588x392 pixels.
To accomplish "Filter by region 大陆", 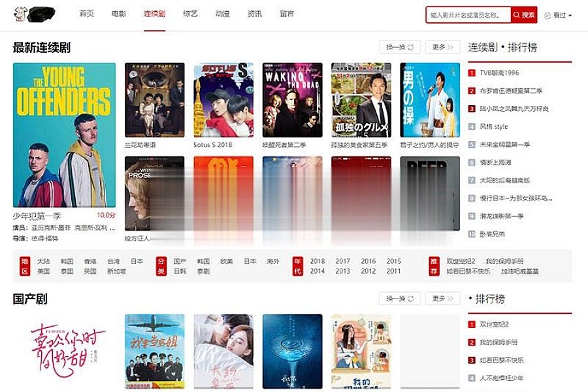I will [44, 261].
